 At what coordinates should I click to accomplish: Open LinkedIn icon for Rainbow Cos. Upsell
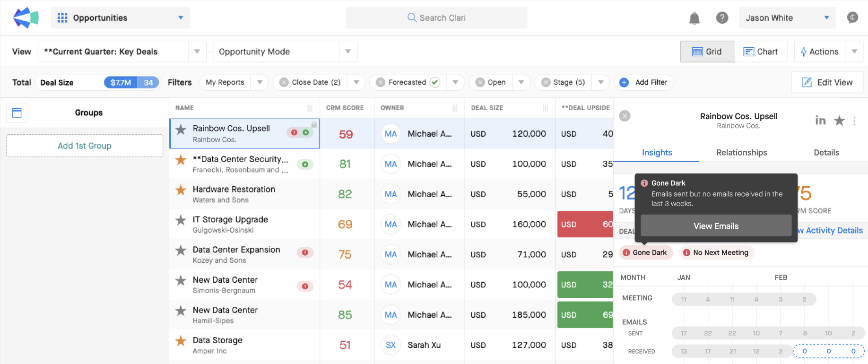(x=820, y=121)
